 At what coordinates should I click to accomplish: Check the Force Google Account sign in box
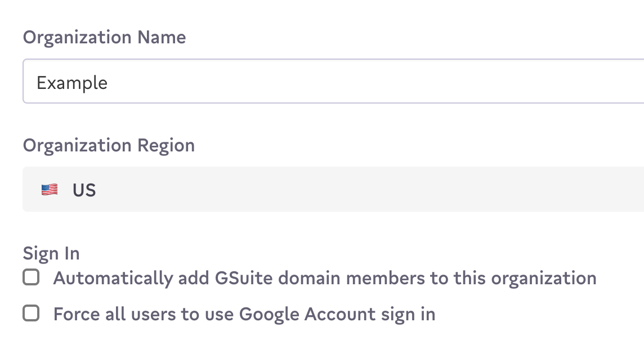point(31,314)
